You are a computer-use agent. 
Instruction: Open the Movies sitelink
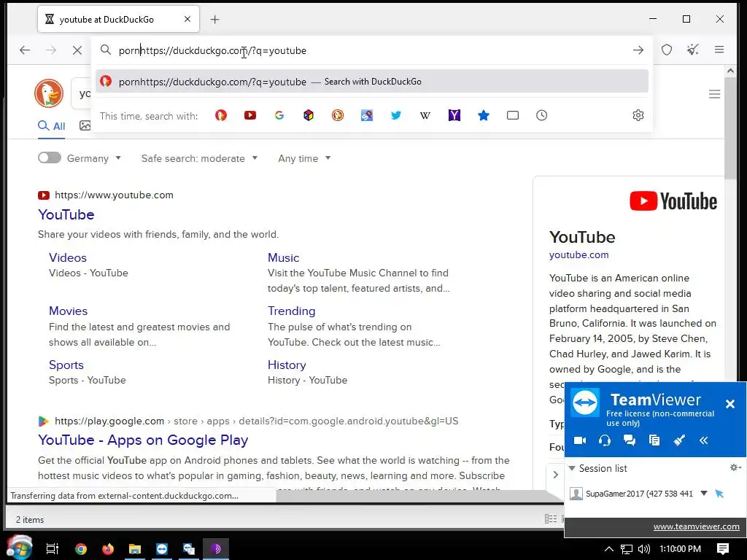pyautogui.click(x=68, y=311)
